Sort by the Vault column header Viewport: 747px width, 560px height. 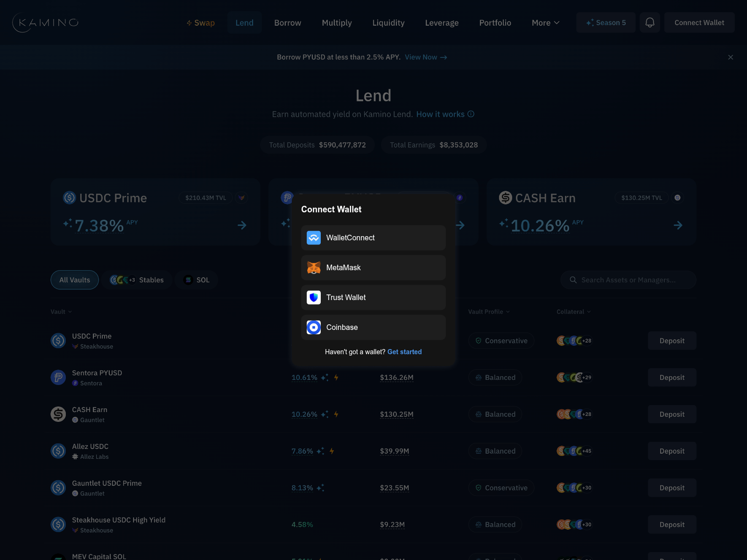tap(61, 312)
